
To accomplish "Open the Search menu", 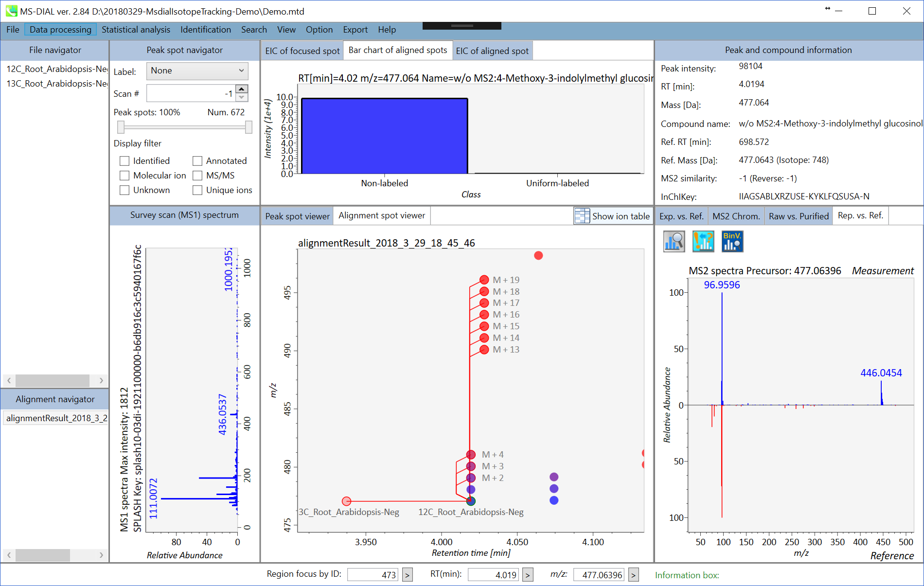I will pyautogui.click(x=254, y=30).
